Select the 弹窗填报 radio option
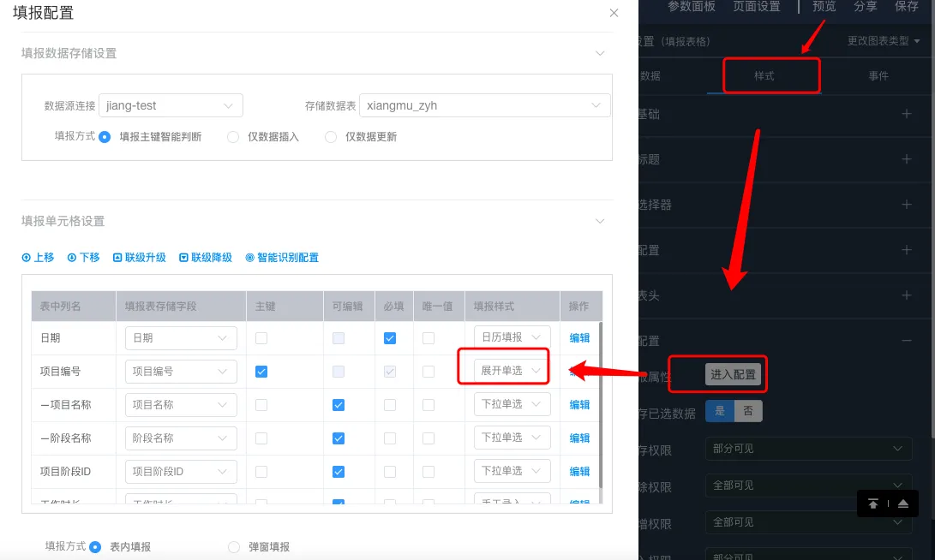The width and height of the screenshot is (935, 560). tap(234, 547)
